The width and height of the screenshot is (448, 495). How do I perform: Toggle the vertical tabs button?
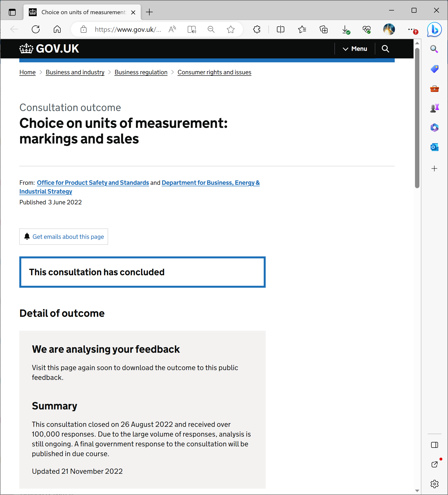click(12, 12)
